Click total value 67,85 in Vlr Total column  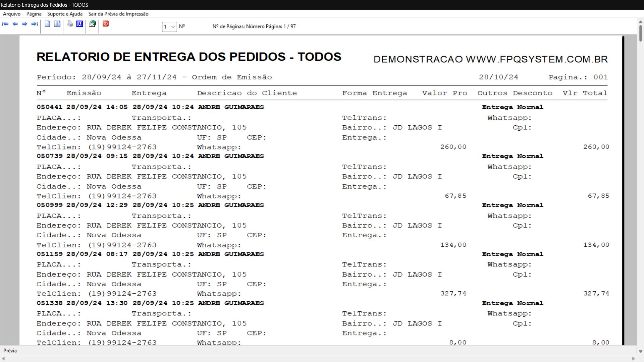(598, 196)
